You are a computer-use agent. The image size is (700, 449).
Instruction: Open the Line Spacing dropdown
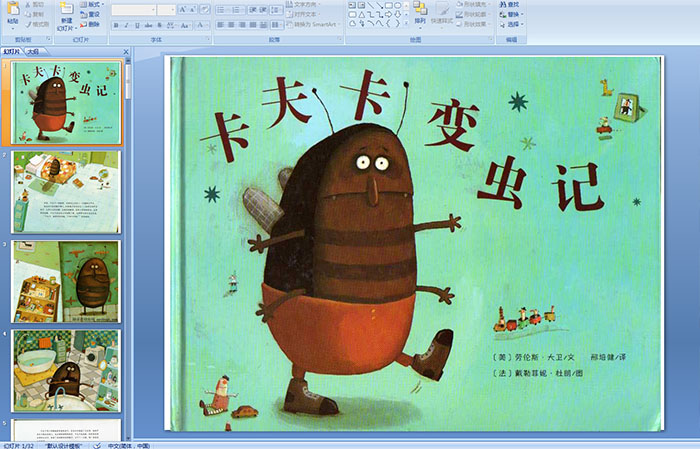pyautogui.click(x=276, y=10)
